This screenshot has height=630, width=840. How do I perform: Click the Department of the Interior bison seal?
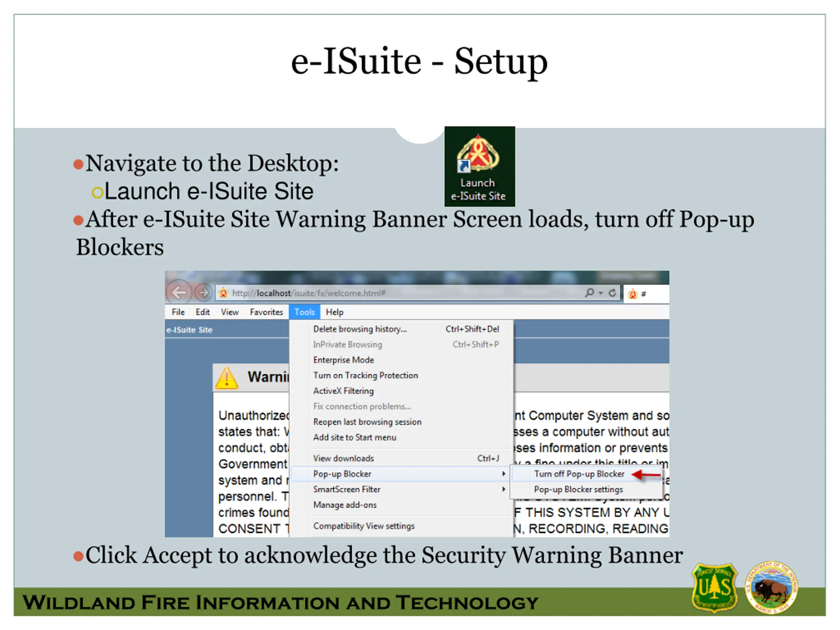[x=771, y=588]
